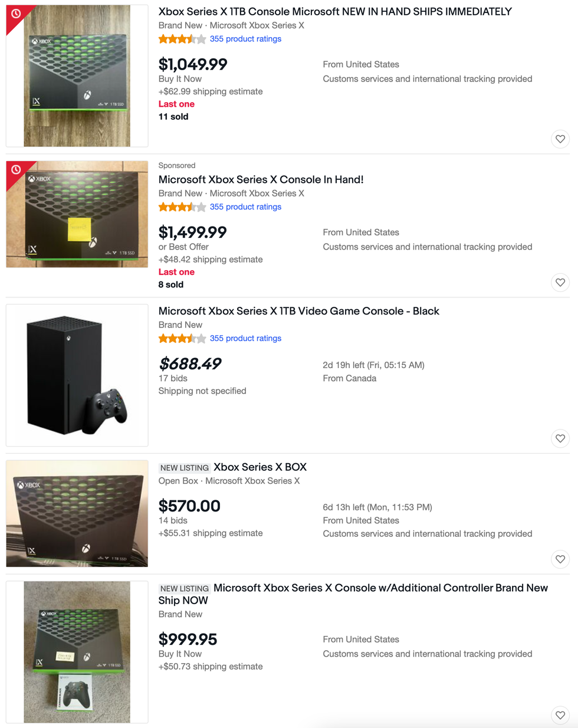Open the 355 product ratings for the first listing
578x728 pixels.
click(244, 39)
